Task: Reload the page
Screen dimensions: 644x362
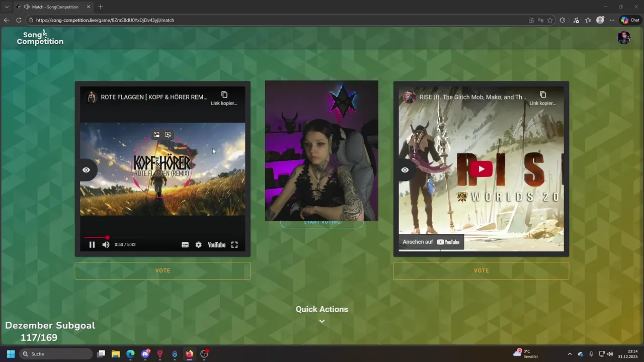Action: tap(19, 20)
